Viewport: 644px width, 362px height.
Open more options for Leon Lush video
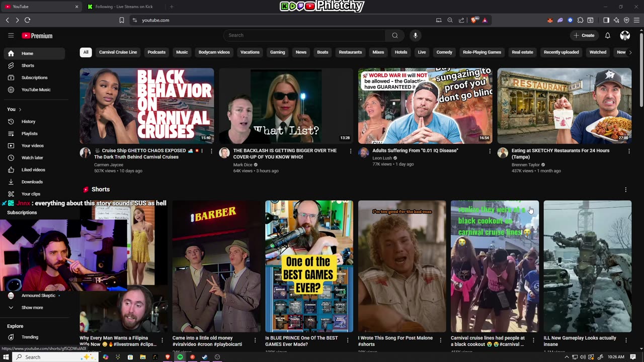490,151
